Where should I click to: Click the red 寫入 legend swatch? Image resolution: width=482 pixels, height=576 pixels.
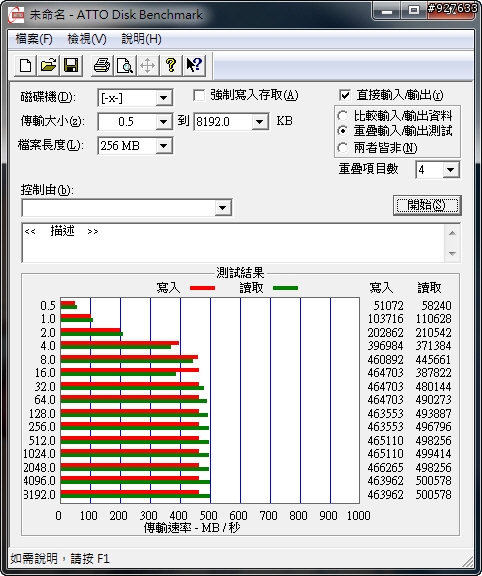(202, 288)
